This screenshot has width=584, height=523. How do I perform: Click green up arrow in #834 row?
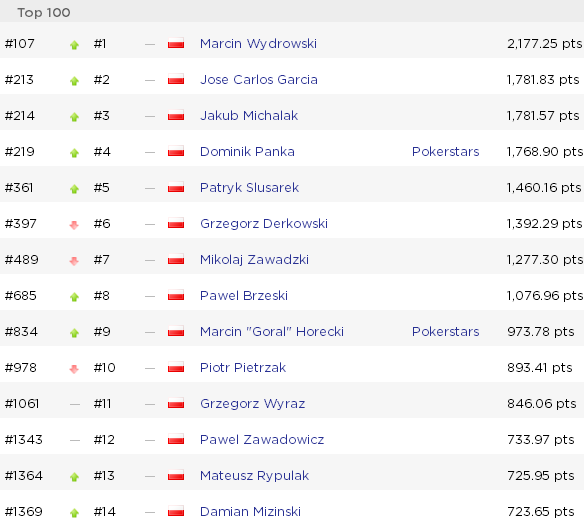click(74, 333)
